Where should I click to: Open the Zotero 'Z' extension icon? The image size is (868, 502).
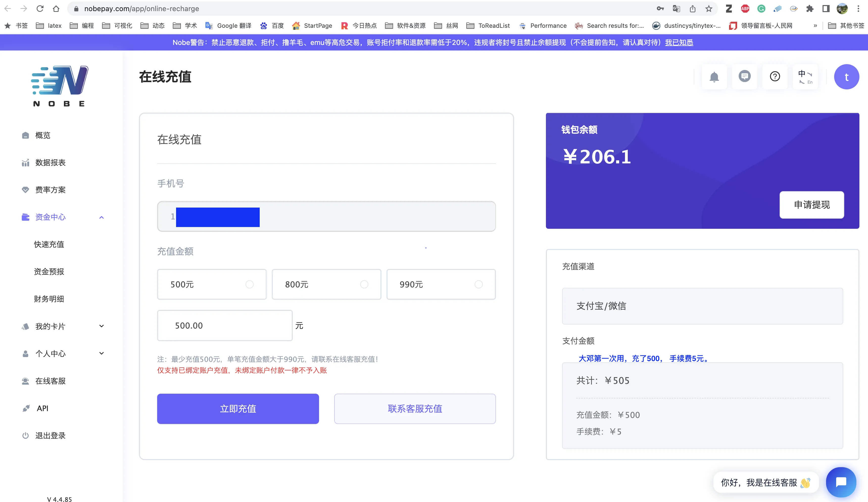coord(729,9)
